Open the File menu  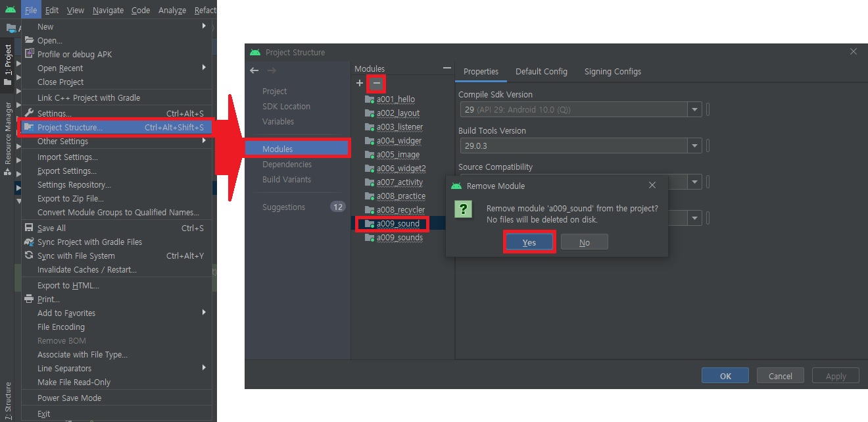[31, 10]
